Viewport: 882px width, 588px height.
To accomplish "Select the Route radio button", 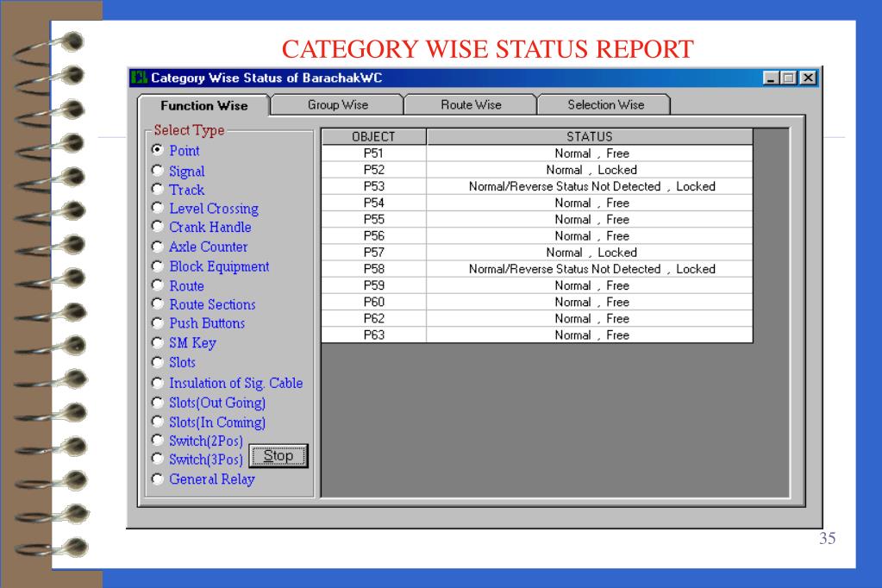I will click(158, 285).
